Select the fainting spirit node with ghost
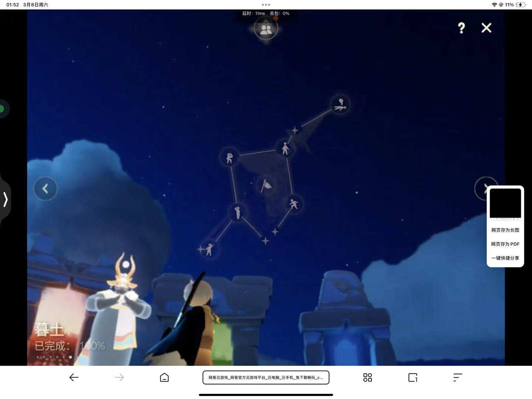The width and height of the screenshot is (532, 399). (x=340, y=105)
